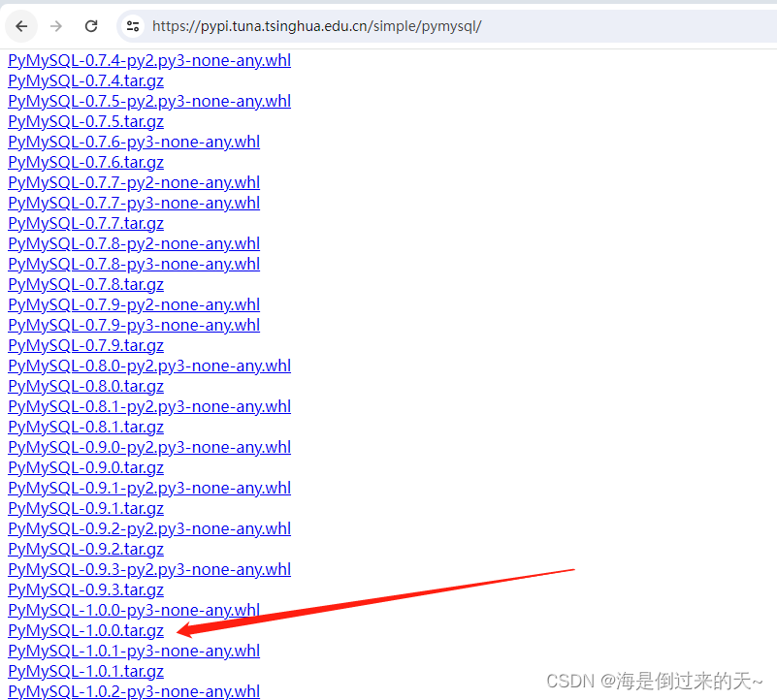This screenshot has width=777, height=700.
Task: Download PyMySQL-0.7.7-py3-none-any.whl
Action: click(x=134, y=203)
